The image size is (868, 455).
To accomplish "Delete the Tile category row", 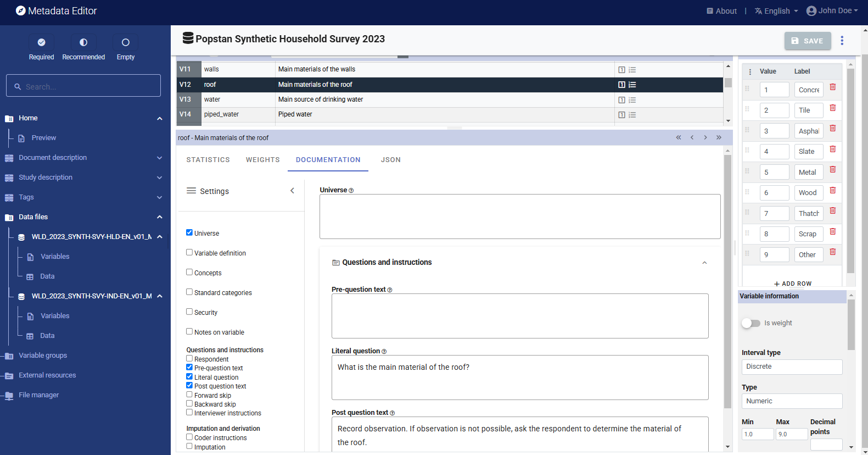I will click(832, 108).
